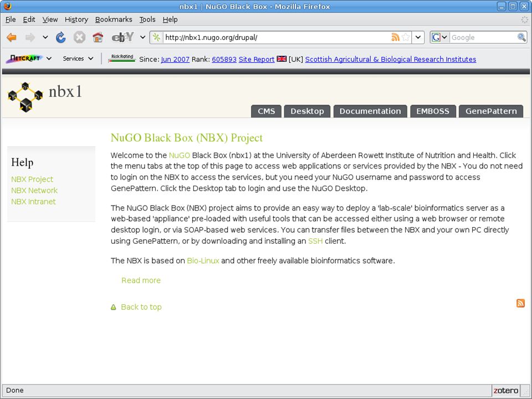Maximize the Firefox window
The width and height of the screenshot is (532, 399).
point(513,6)
